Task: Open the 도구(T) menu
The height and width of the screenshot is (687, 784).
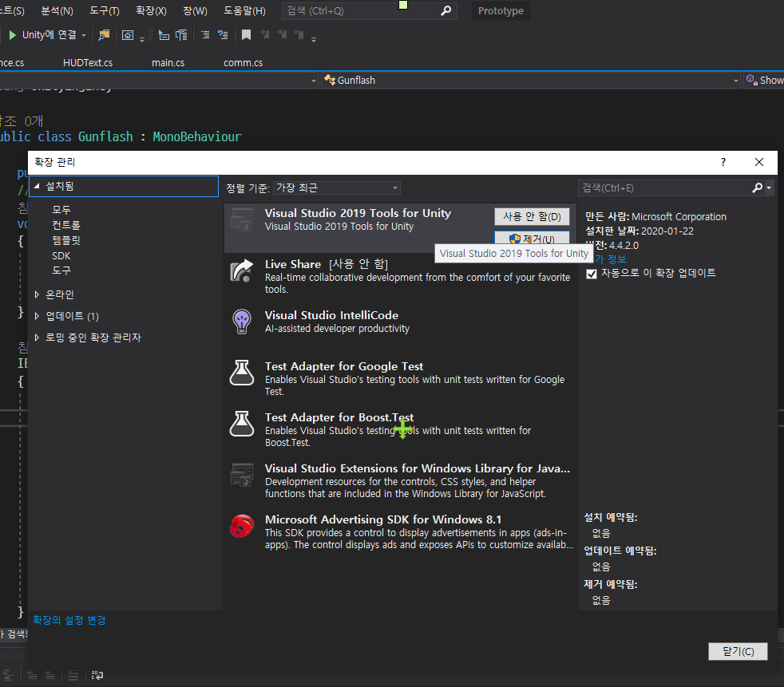Action: click(x=105, y=10)
